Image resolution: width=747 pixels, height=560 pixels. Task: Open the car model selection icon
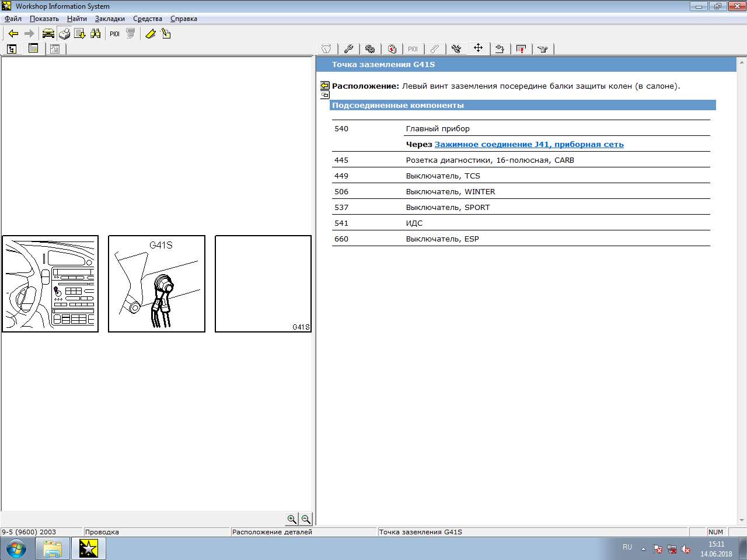point(48,34)
